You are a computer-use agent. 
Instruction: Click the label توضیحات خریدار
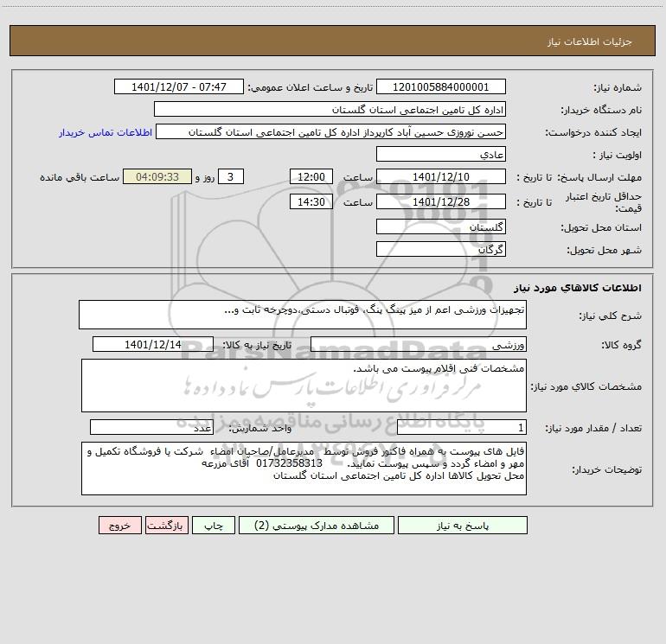point(607,469)
